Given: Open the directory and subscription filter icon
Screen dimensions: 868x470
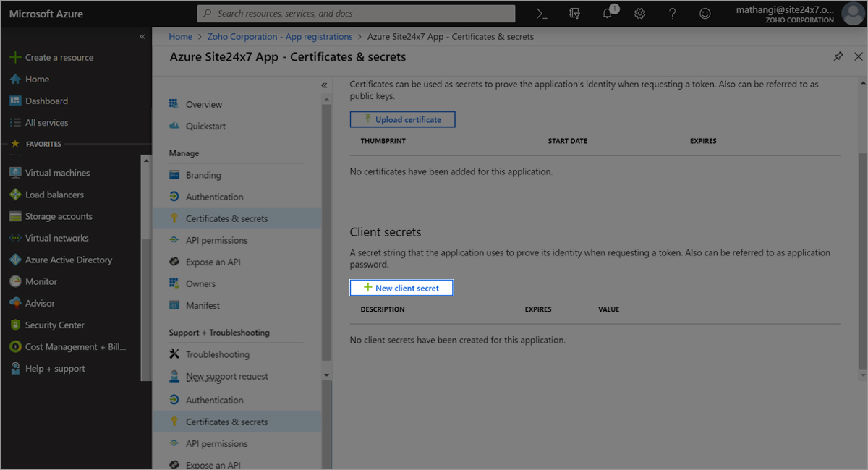Looking at the screenshot, I should 575,13.
